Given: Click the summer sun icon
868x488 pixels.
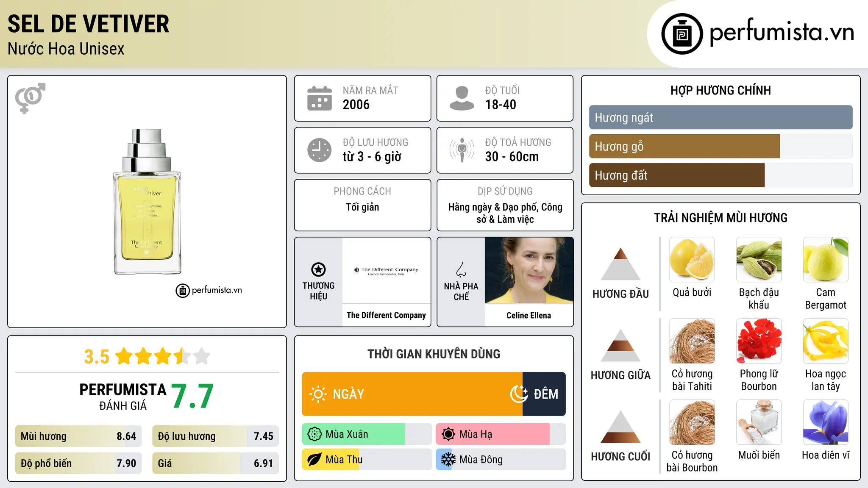Looking at the screenshot, I should point(448,434).
